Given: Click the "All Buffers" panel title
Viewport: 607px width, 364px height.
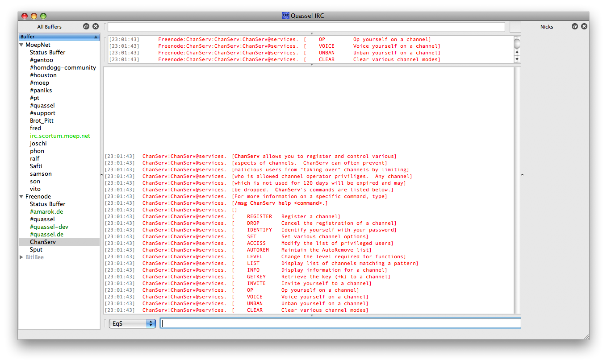Looking at the screenshot, I should pos(50,27).
